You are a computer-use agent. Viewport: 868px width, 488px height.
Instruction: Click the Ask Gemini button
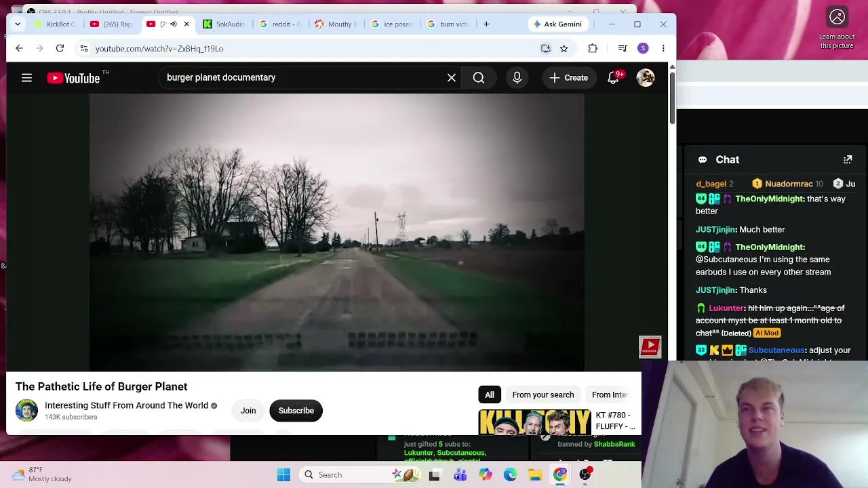[x=557, y=24]
